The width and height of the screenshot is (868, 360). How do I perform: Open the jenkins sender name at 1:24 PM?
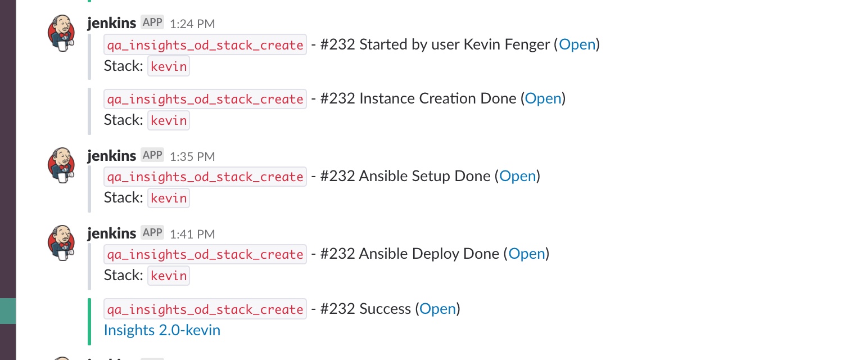112,24
